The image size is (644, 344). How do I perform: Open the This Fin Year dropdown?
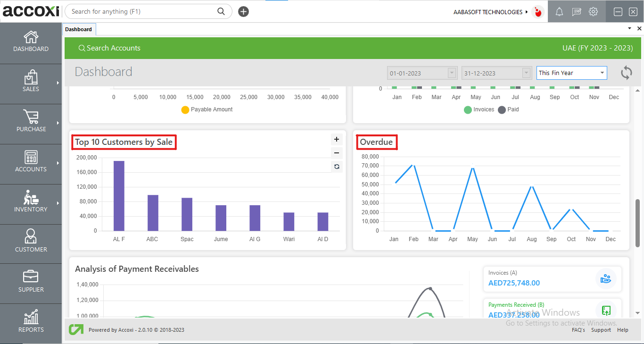click(571, 73)
